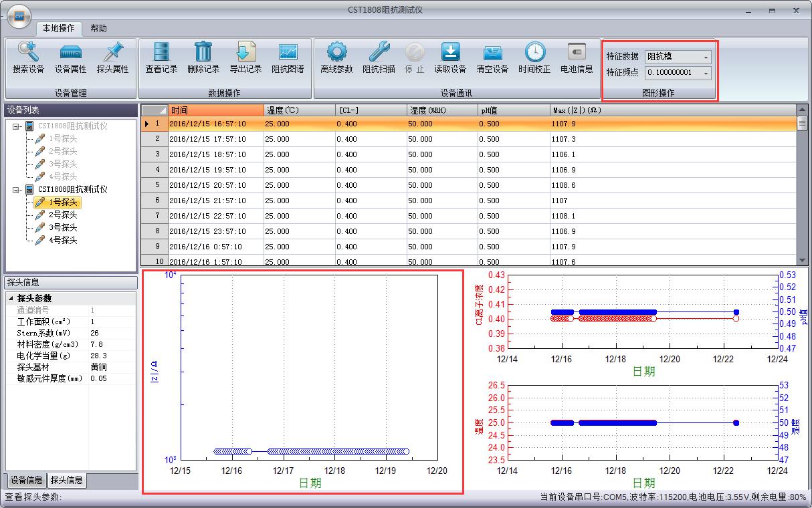Click row header number 7

155,216
